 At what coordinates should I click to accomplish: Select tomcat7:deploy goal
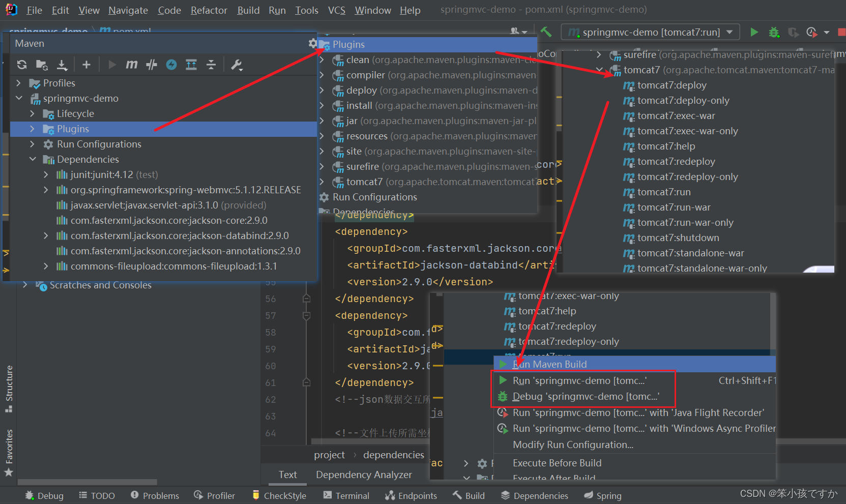click(x=672, y=85)
